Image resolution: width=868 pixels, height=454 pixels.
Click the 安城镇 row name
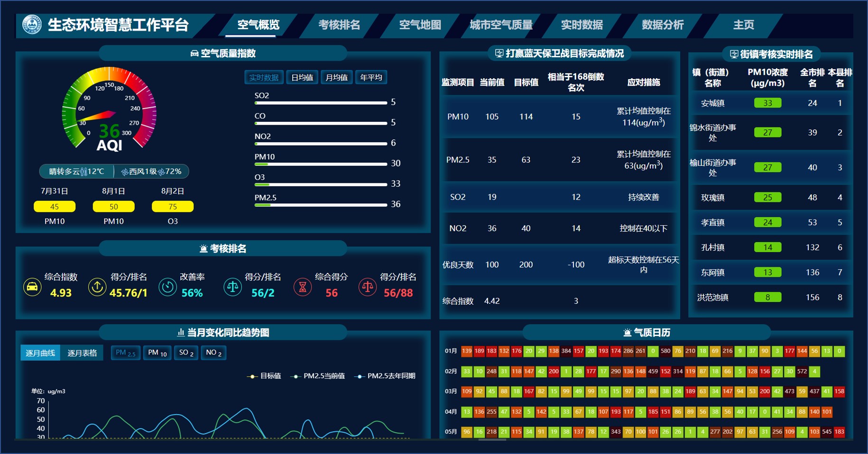(712, 103)
